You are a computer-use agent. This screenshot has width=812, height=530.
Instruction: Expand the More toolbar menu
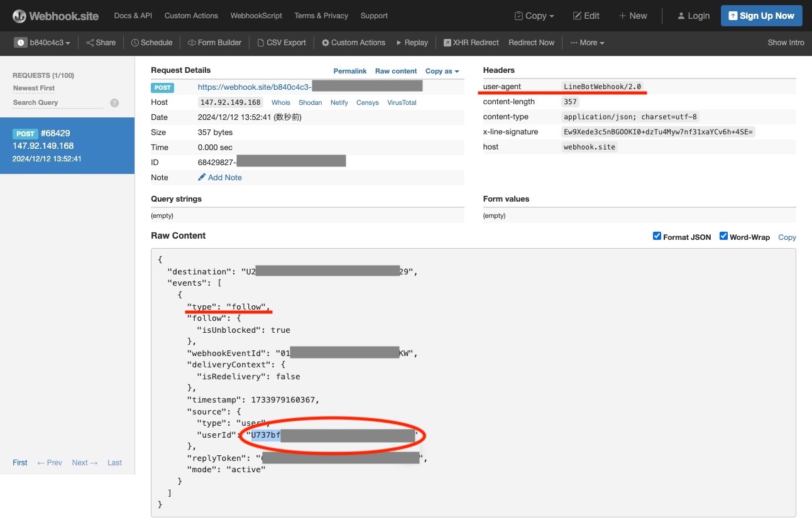tap(586, 42)
